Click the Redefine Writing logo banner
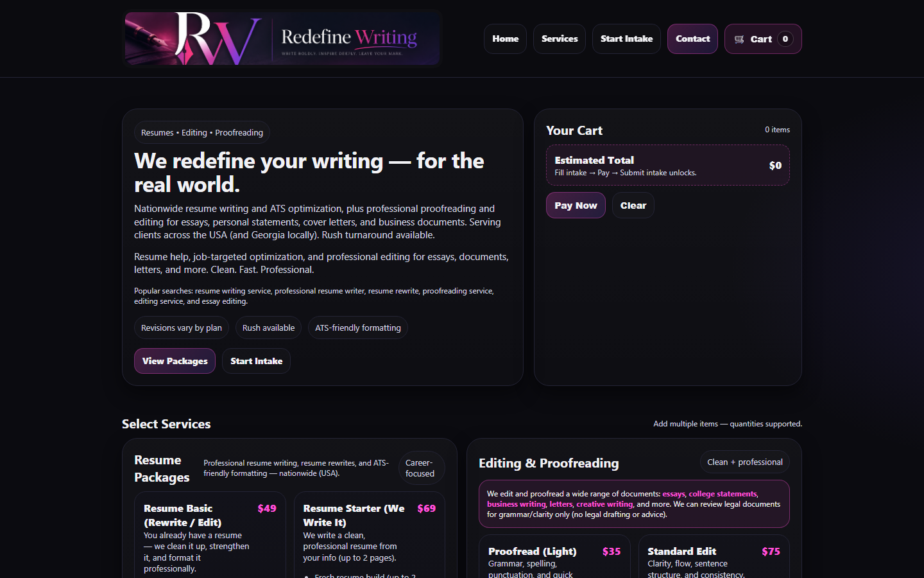This screenshot has height=578, width=924. pos(282,39)
